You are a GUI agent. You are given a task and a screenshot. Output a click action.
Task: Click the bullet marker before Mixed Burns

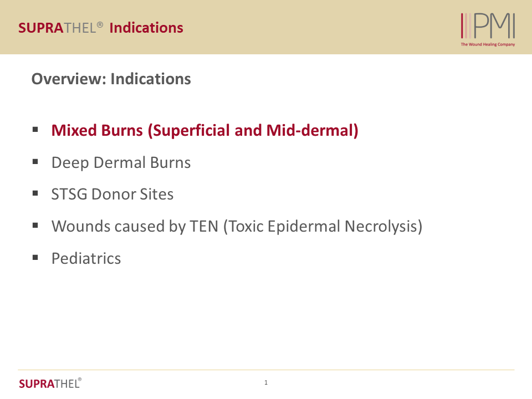coord(35,130)
